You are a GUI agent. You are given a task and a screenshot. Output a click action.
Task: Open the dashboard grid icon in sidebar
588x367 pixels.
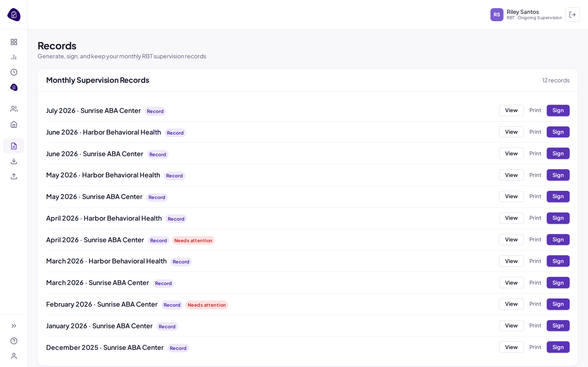[x=14, y=42]
